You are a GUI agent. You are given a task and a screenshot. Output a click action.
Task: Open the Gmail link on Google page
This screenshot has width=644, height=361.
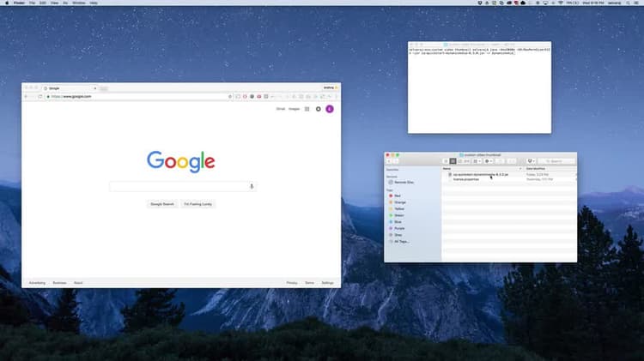click(x=281, y=109)
